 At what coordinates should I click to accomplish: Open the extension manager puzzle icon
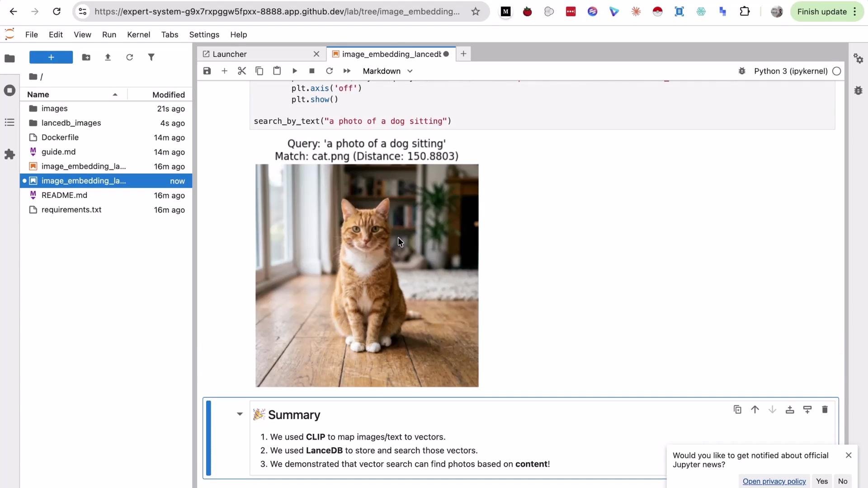(9, 155)
